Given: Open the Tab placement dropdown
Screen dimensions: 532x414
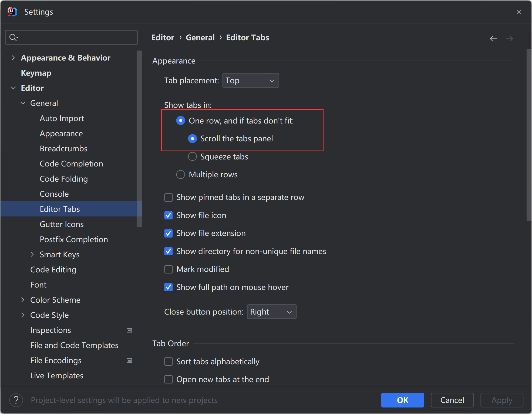Looking at the screenshot, I should (251, 81).
